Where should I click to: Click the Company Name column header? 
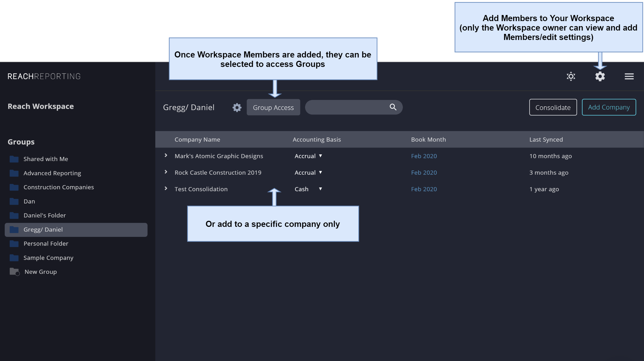(x=197, y=139)
